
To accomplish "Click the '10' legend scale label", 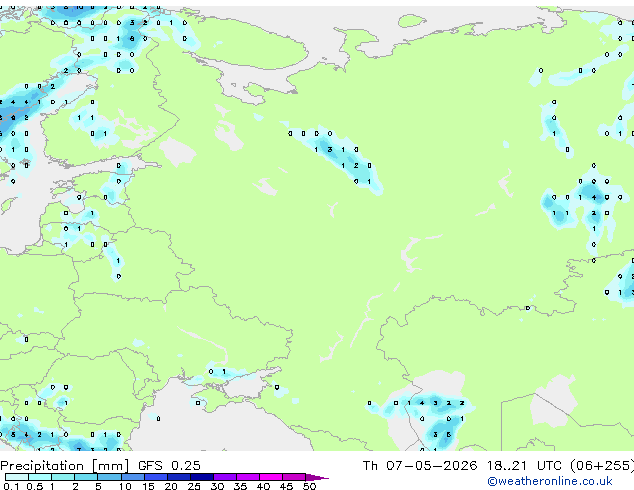I will click(125, 486).
